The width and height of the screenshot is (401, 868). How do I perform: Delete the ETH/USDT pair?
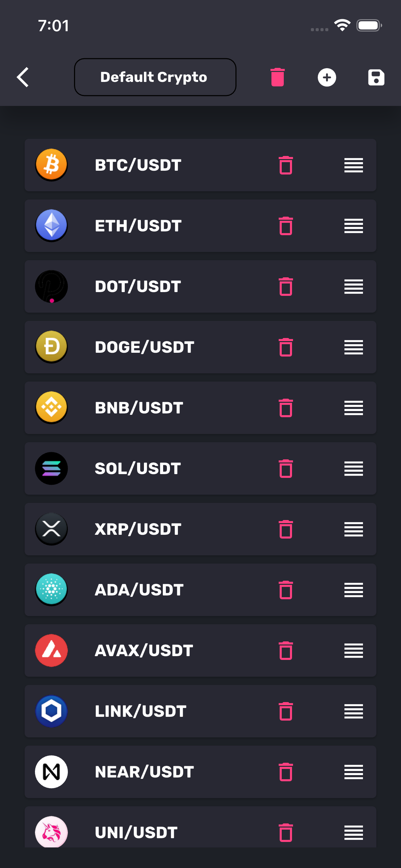pyautogui.click(x=285, y=226)
